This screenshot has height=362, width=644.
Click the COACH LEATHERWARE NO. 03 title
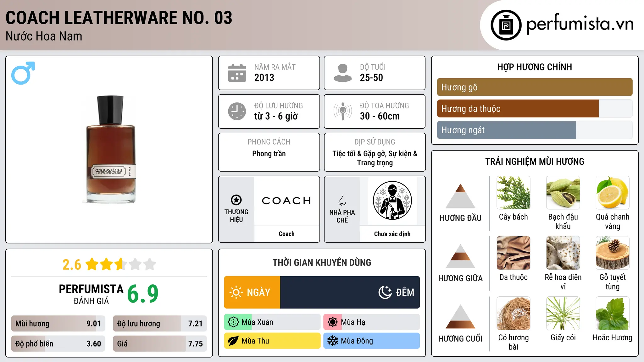(119, 18)
